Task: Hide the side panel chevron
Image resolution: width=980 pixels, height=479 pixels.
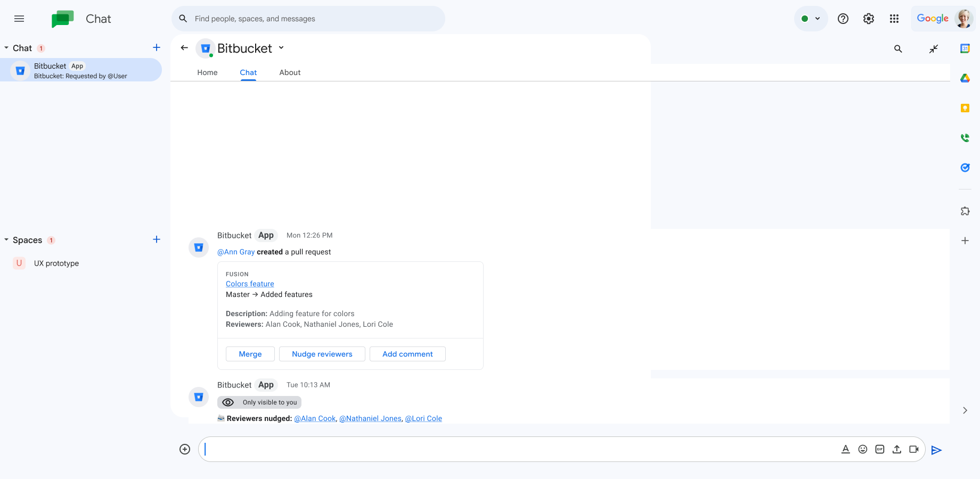Action: click(x=965, y=410)
